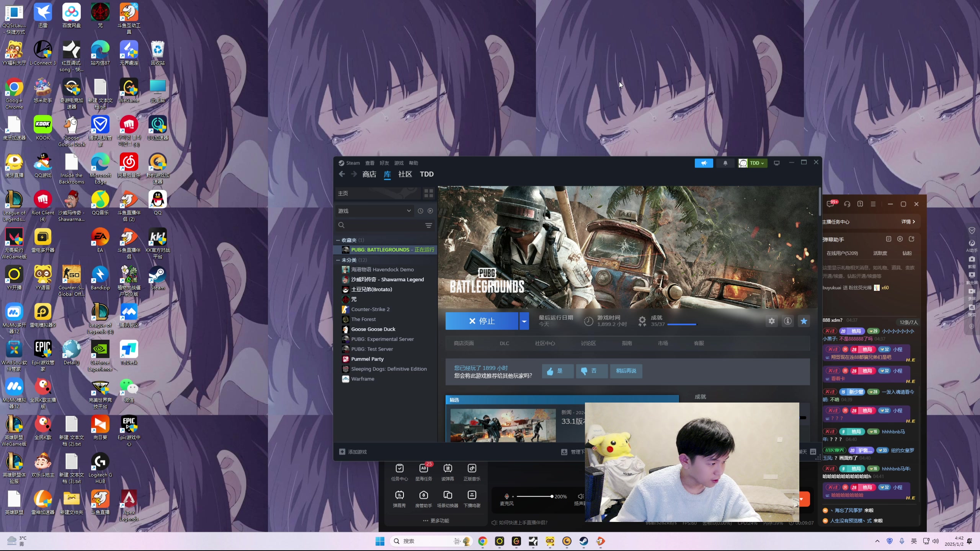The height and width of the screenshot is (551, 980).
Task: Open PUBG manage settings gear
Action: pos(772,321)
